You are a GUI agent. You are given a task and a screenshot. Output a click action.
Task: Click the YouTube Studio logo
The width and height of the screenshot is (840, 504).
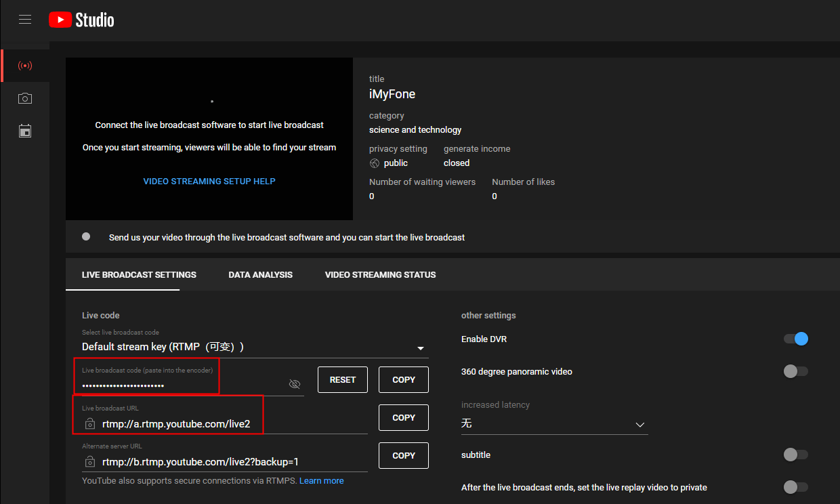click(x=81, y=20)
